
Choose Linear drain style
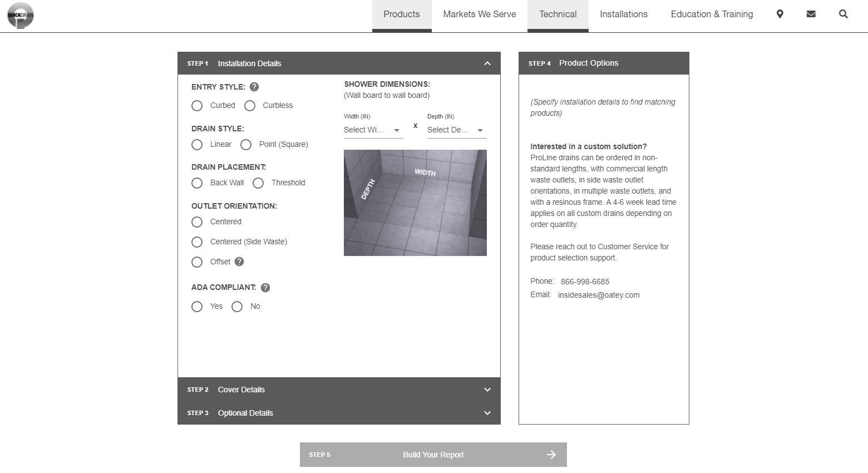coord(197,145)
